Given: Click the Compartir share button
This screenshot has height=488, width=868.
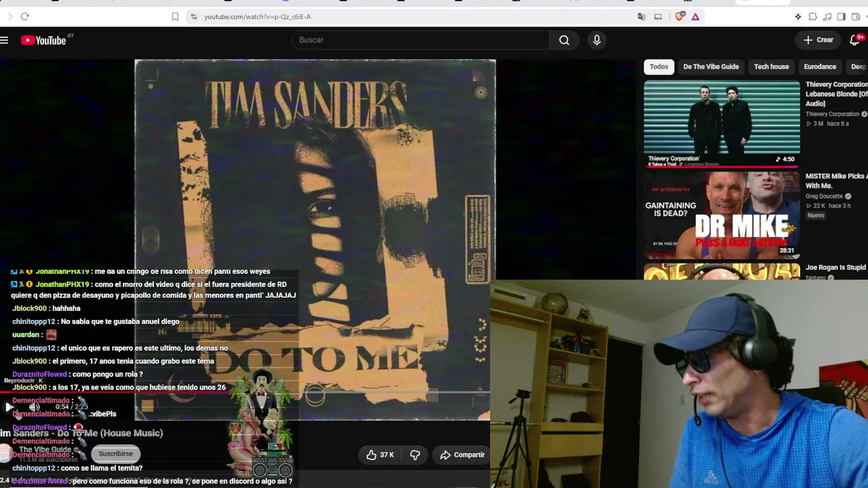Looking at the screenshot, I should coord(462,455).
